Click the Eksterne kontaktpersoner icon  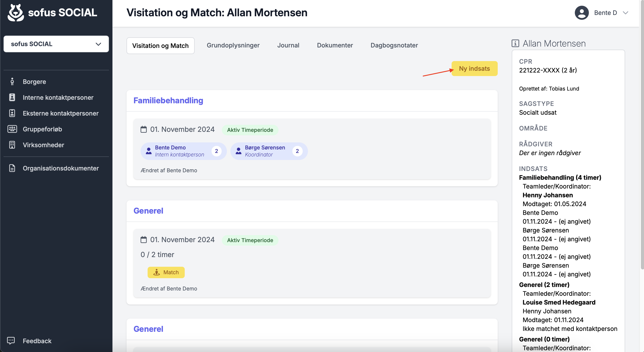[x=12, y=113]
